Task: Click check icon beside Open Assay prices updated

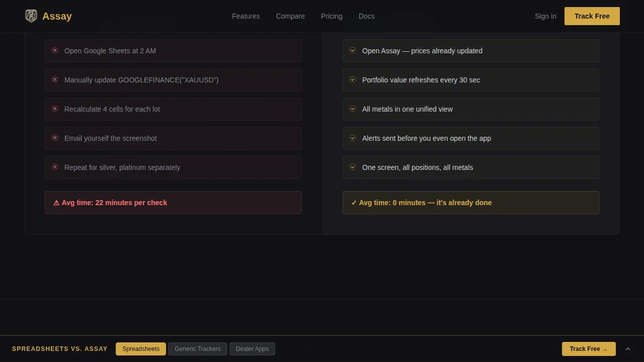Action: [353, 50]
